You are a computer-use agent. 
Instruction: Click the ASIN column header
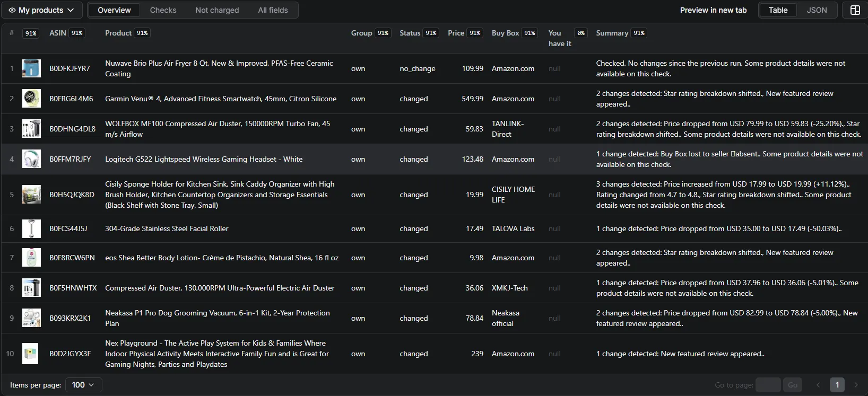pos(58,33)
